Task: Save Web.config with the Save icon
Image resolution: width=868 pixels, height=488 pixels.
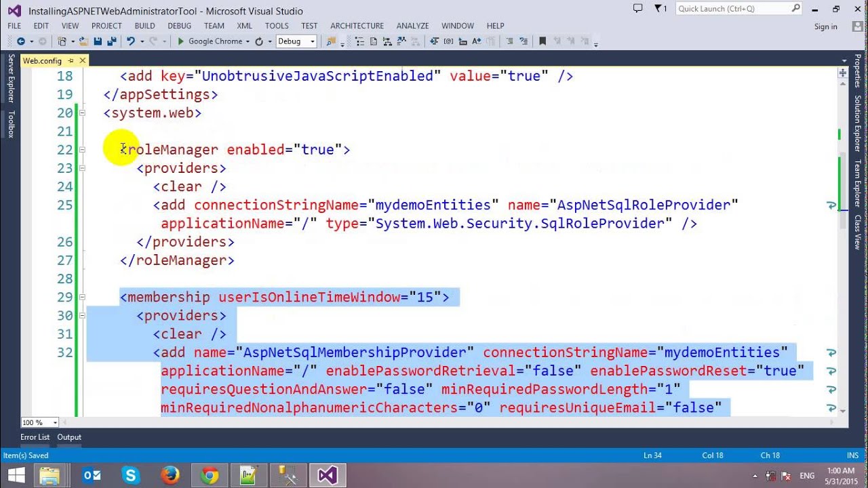Action: click(98, 41)
